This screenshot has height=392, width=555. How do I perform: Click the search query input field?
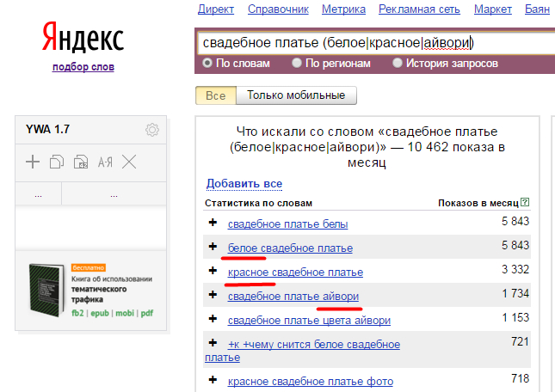[370, 42]
